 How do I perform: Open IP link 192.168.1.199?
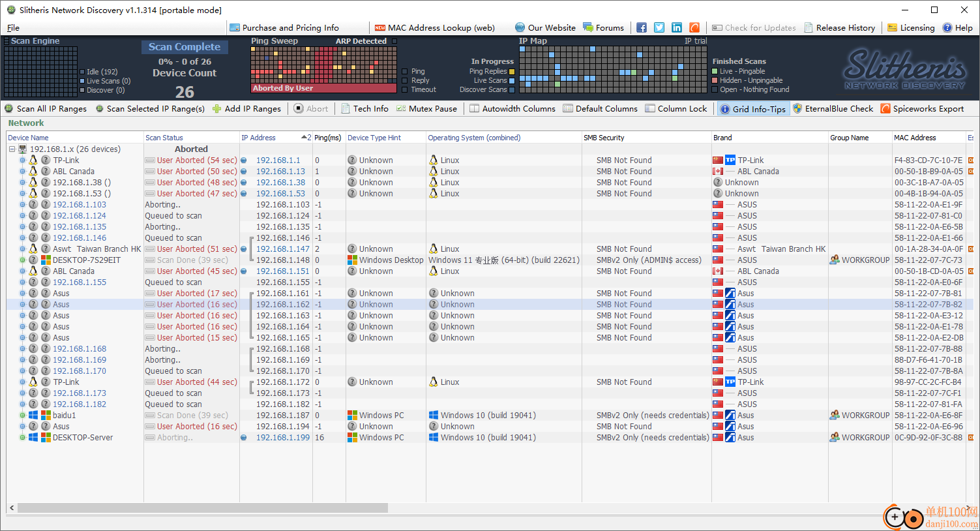point(283,437)
